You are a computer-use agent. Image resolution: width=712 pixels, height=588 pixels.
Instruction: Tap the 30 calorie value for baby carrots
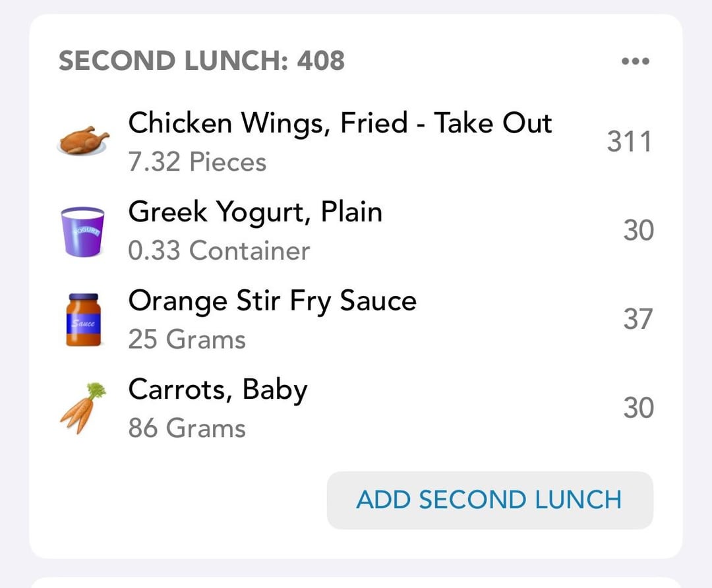click(638, 408)
